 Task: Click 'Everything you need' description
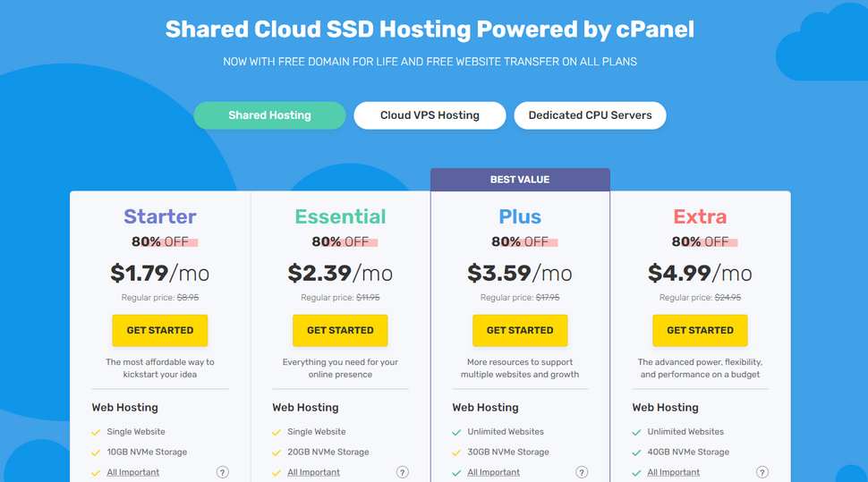[340, 368]
